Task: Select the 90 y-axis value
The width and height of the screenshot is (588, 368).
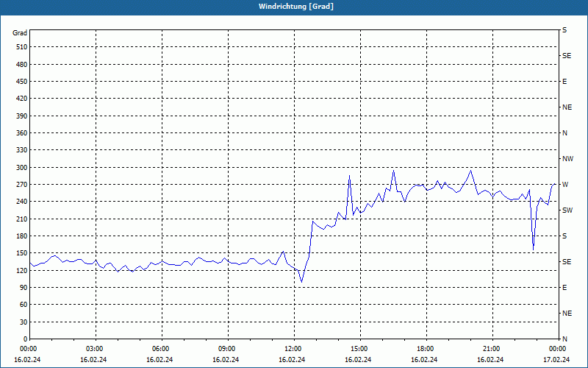Action: coord(24,287)
